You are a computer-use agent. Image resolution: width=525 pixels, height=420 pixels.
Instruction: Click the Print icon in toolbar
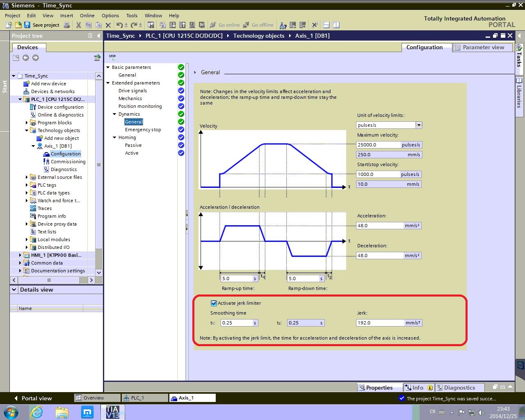67,25
